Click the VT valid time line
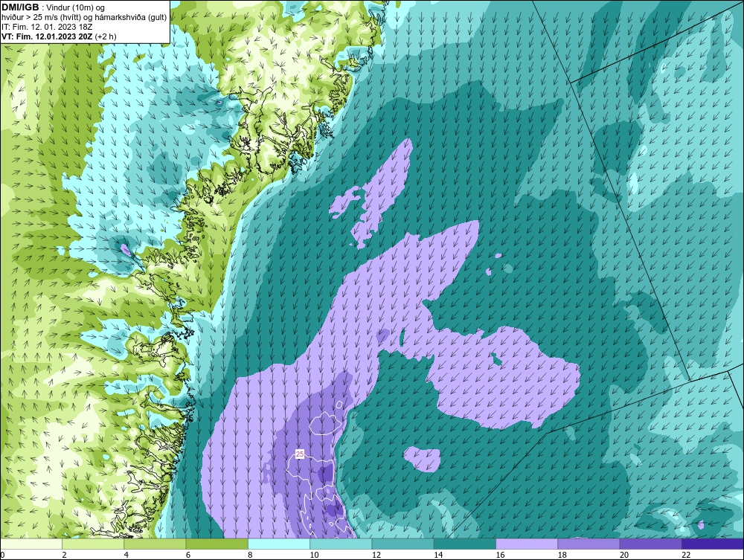This screenshot has width=744, height=560. (59, 36)
